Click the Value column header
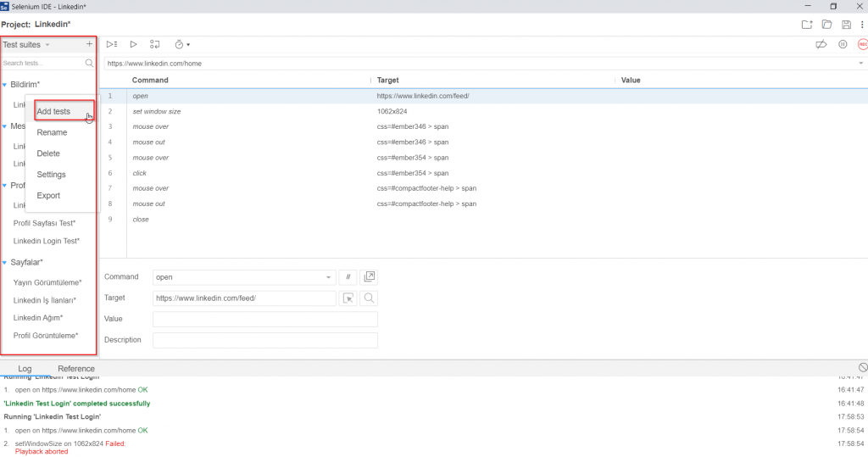868x457 pixels. click(631, 81)
